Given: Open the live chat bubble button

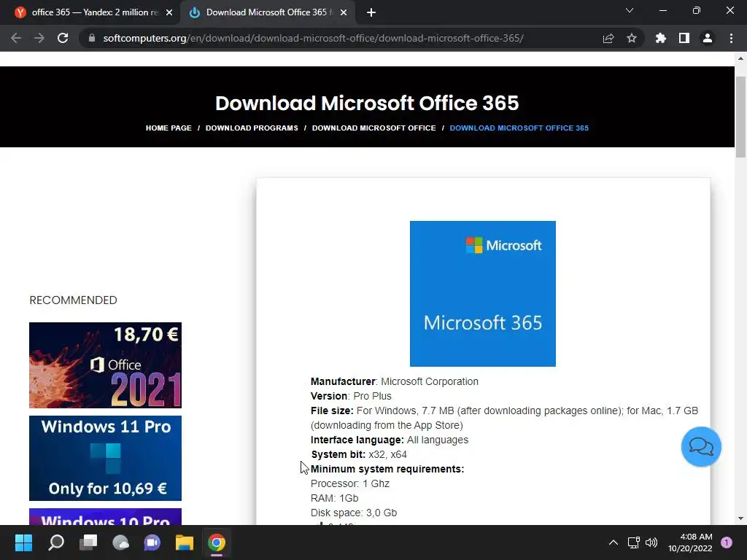Looking at the screenshot, I should click(x=701, y=447).
